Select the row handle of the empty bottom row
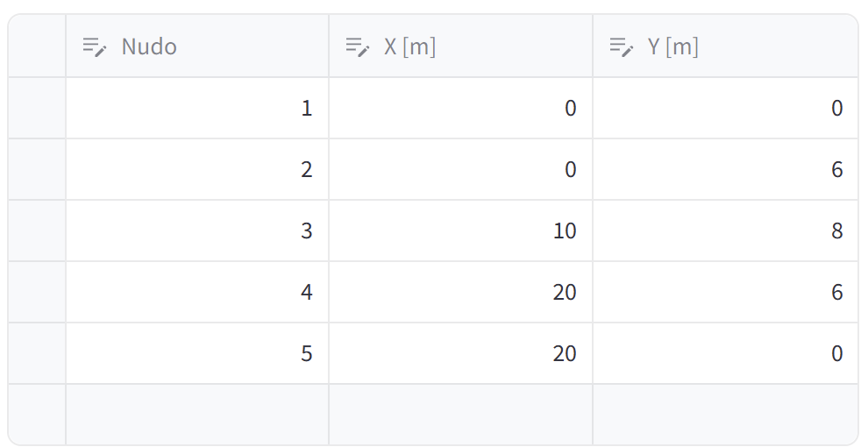The width and height of the screenshot is (868, 447). pos(37,415)
